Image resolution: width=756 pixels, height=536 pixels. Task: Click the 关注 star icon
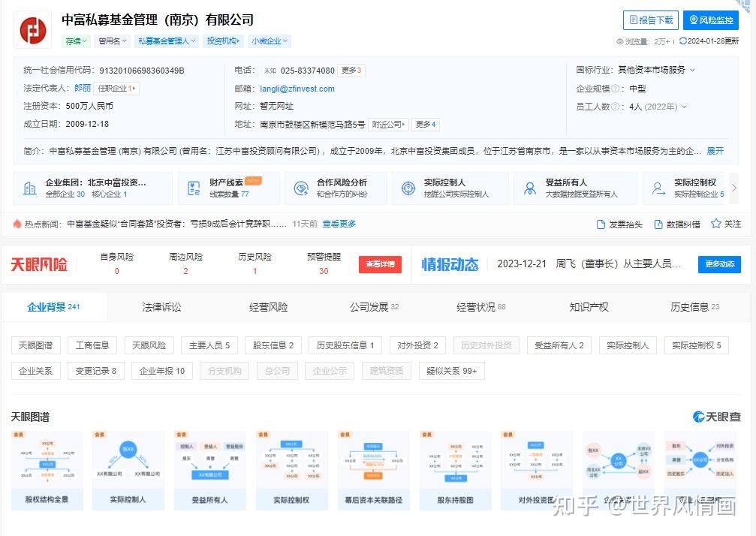[x=716, y=223]
